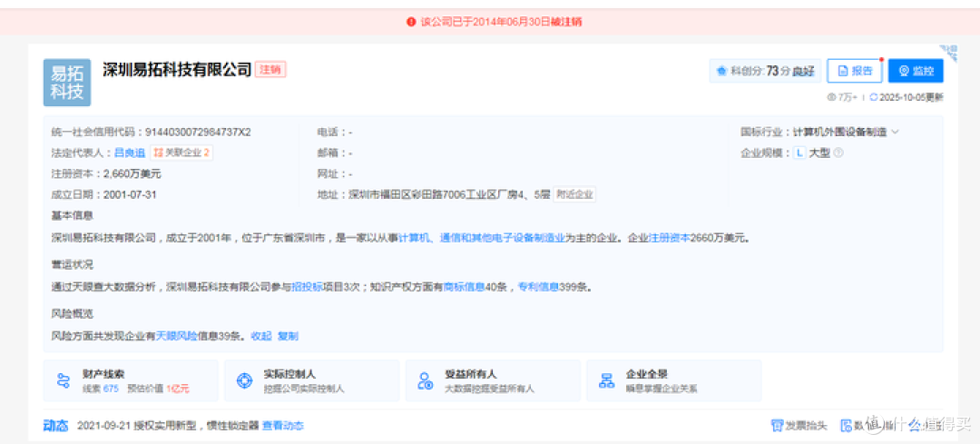Open the 商标信息 trademark link
The height and width of the screenshot is (444, 980).
tap(464, 287)
